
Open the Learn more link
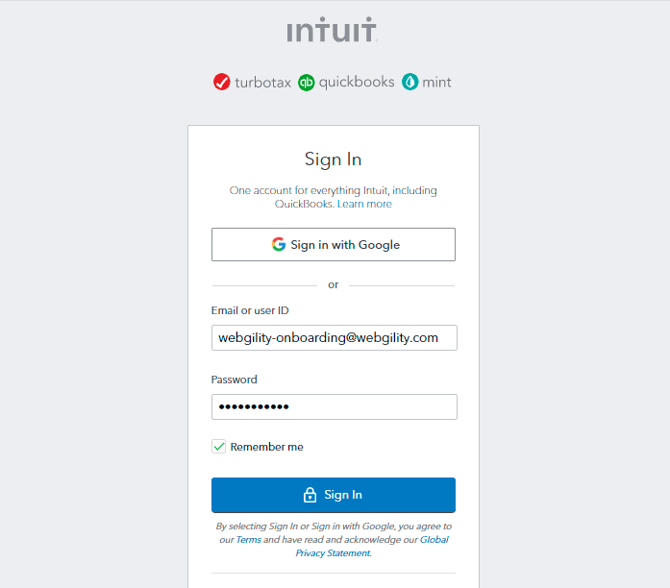click(364, 204)
